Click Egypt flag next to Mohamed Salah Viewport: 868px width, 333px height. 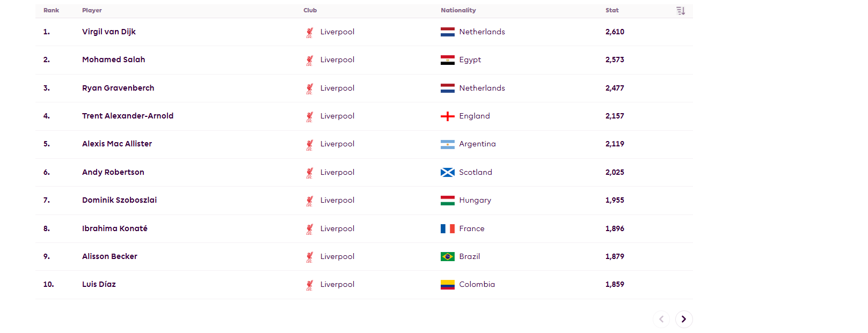pos(448,60)
